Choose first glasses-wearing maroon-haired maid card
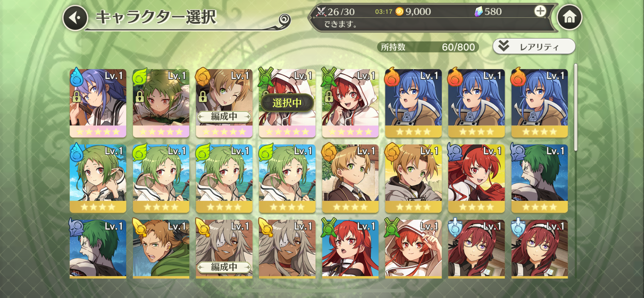Screen dimensions: 644x298 pyautogui.click(x=476, y=249)
